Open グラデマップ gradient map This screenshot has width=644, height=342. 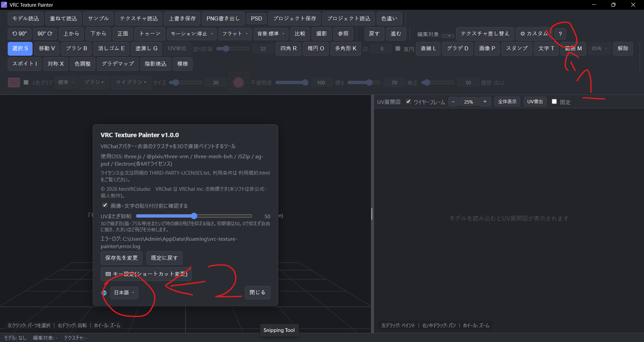pyautogui.click(x=118, y=64)
